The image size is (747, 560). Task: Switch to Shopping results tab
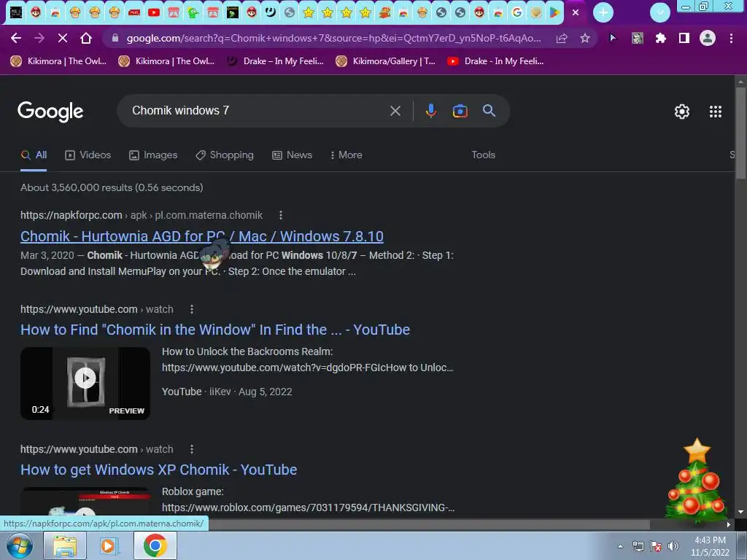[x=225, y=155]
